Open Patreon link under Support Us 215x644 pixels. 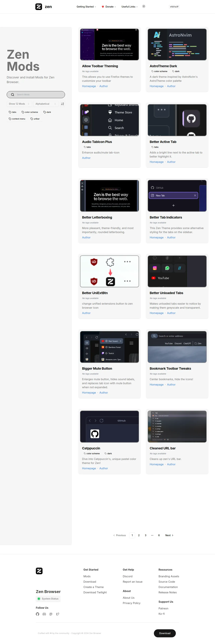coord(163,608)
